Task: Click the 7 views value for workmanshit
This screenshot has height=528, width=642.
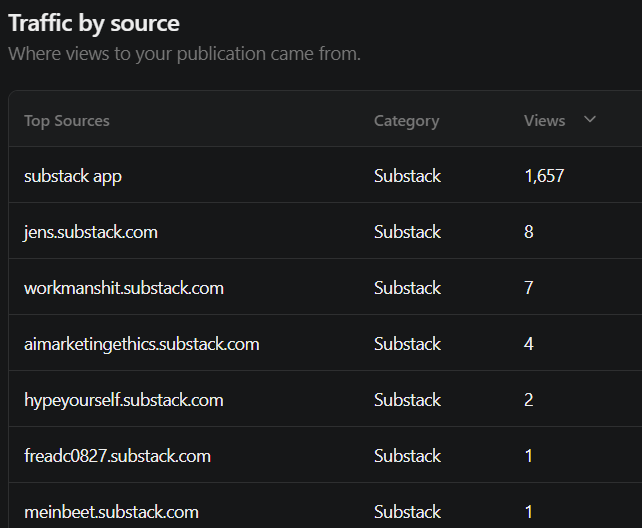Action: (529, 288)
